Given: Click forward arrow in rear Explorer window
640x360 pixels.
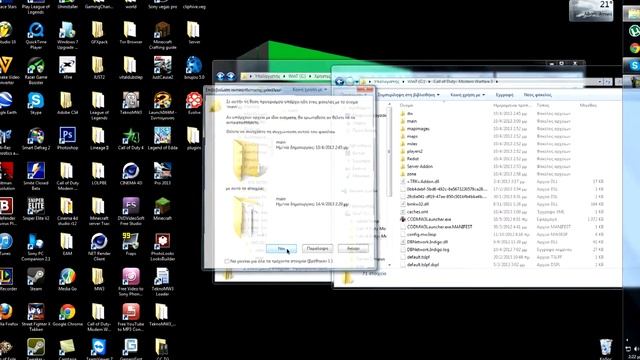Looking at the screenshot, I should [231, 76].
